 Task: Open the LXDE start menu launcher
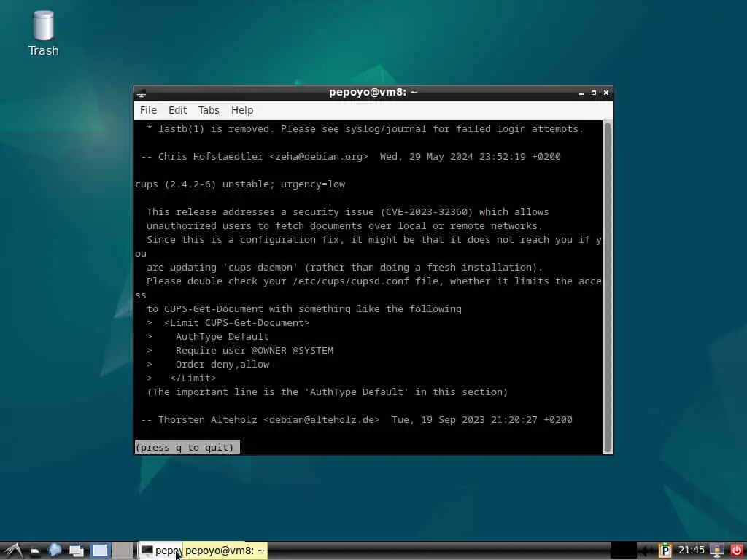pos(14,551)
